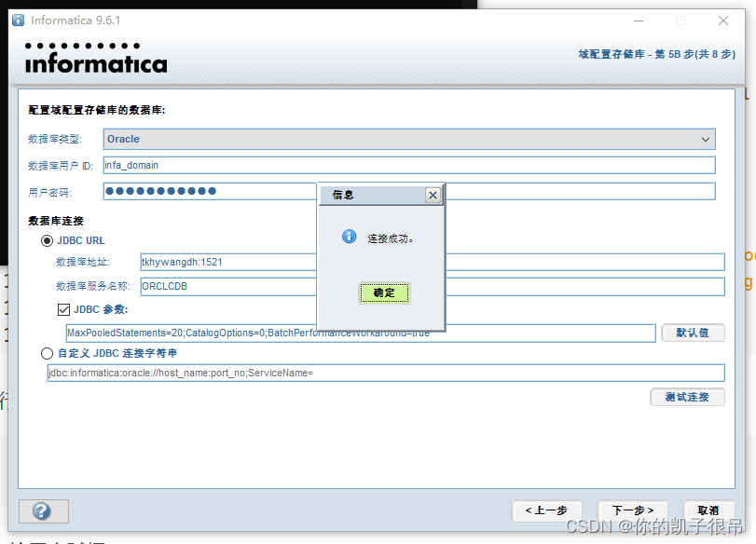Click the 测试连接 button
This screenshot has height=544, width=756.
coord(687,397)
